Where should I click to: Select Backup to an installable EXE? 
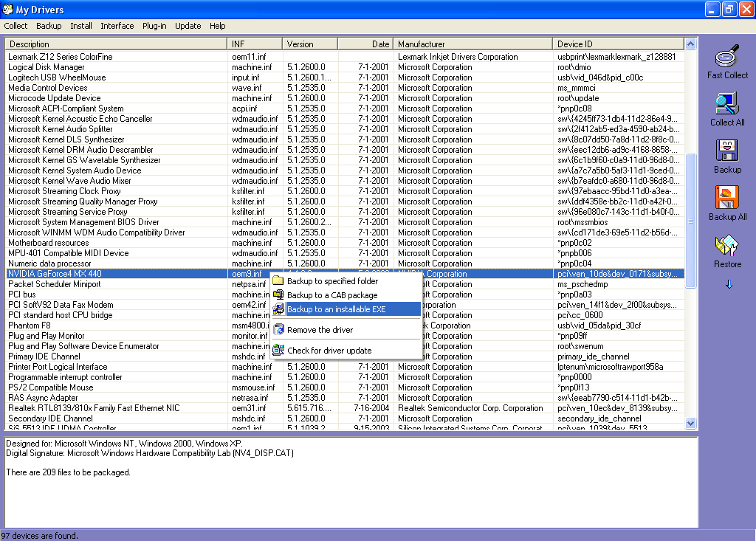click(336, 309)
